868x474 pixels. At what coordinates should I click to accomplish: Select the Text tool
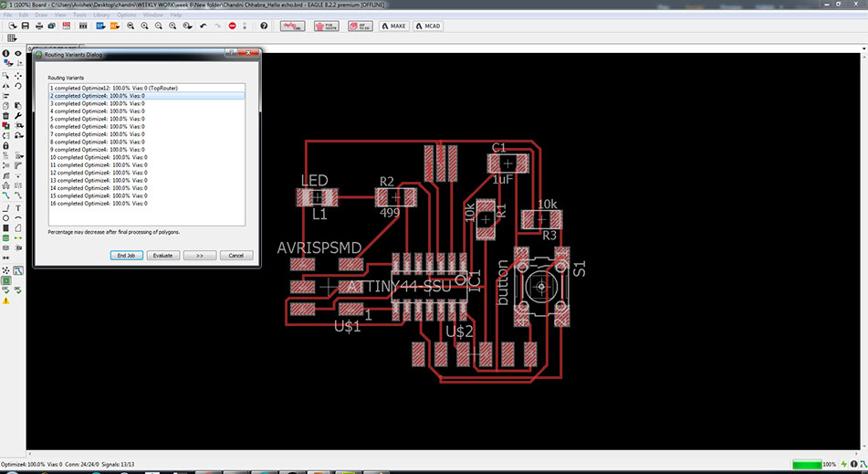[18, 208]
